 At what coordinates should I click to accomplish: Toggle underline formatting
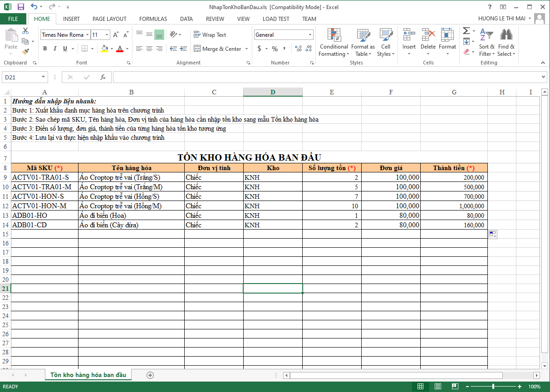[x=65, y=49]
